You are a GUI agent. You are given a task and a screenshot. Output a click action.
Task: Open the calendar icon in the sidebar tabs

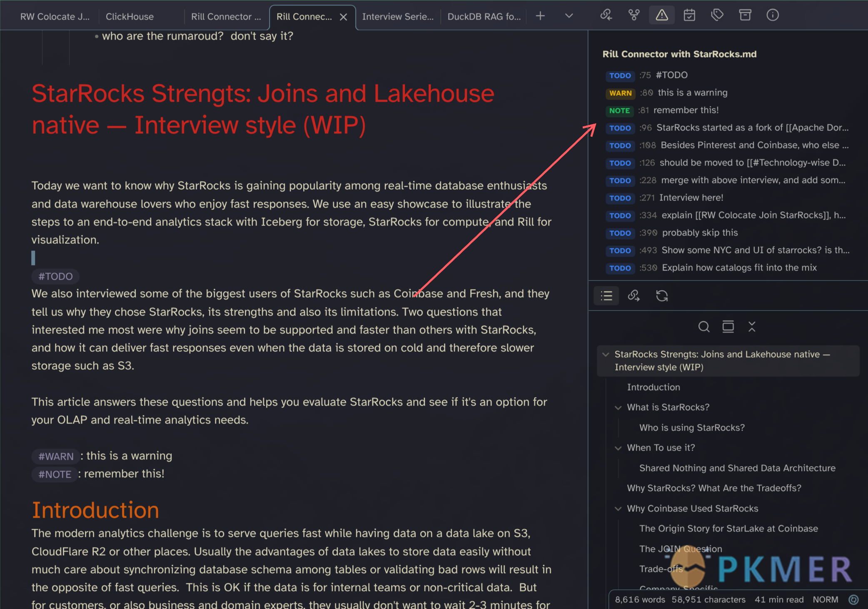pyautogui.click(x=689, y=15)
